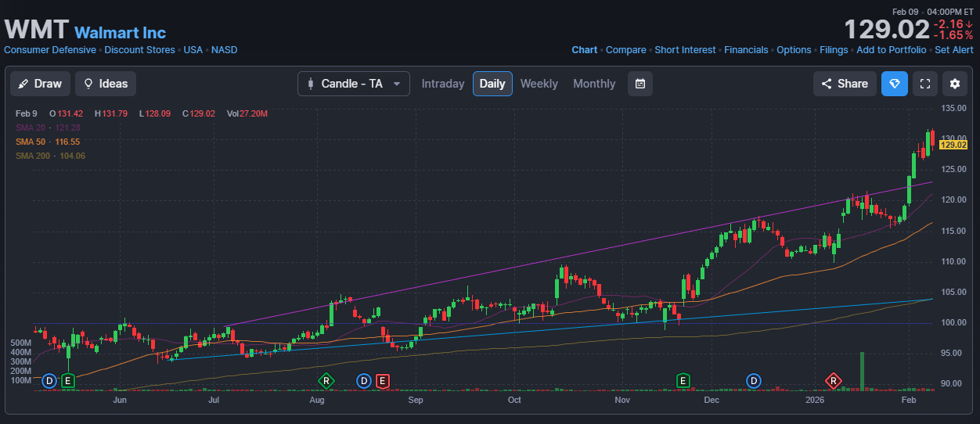The image size is (980, 424).
Task: Open the Options page
Action: [x=794, y=50]
